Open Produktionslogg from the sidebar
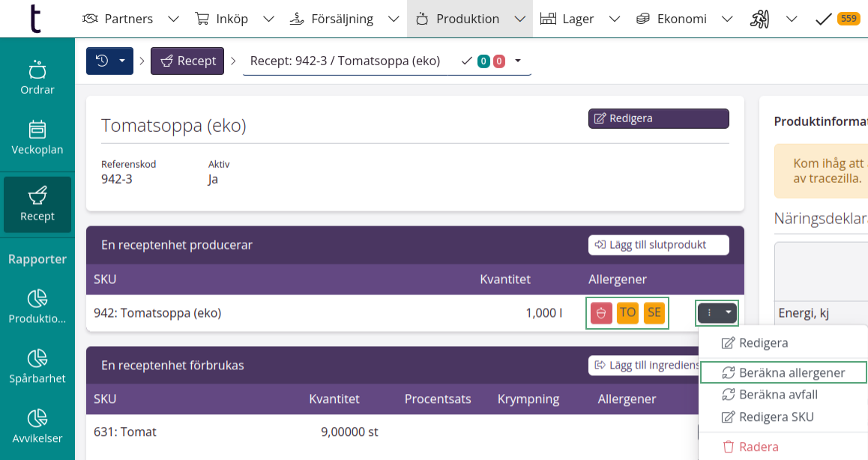868x460 pixels. pos(36,307)
